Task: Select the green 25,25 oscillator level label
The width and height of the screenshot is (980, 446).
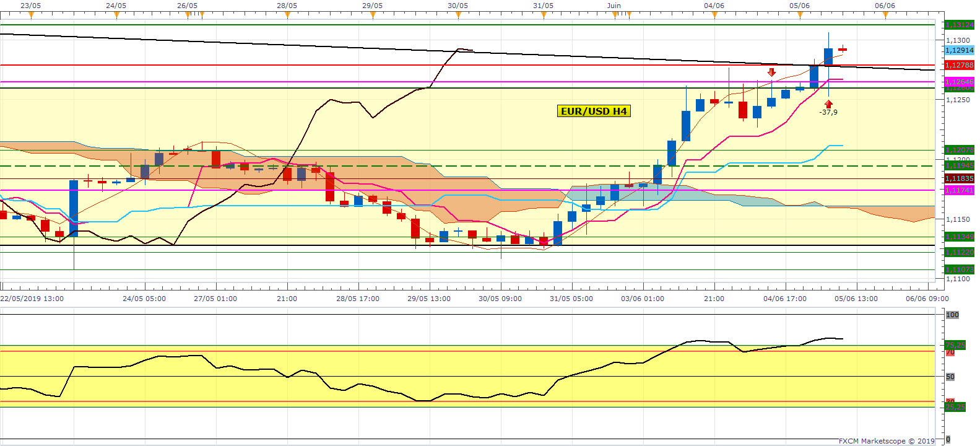Action: point(955,407)
